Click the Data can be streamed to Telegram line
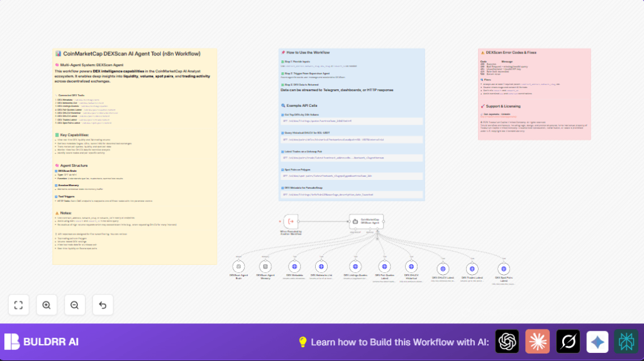The width and height of the screenshot is (644, 361). tap(337, 90)
